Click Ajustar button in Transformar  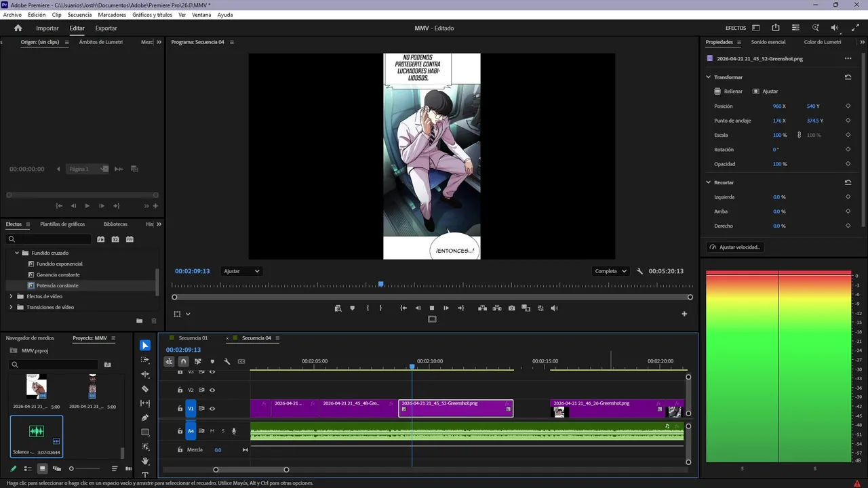tap(765, 91)
